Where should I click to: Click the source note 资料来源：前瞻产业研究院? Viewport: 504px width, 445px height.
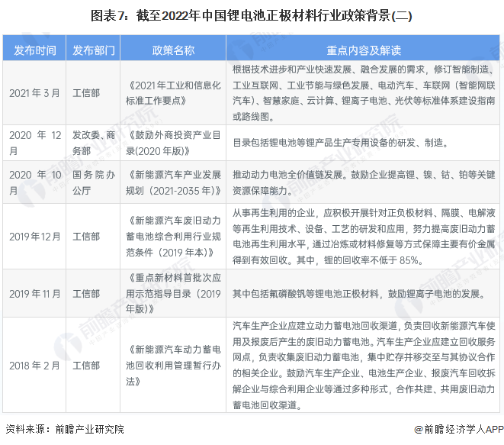pyautogui.click(x=65, y=429)
